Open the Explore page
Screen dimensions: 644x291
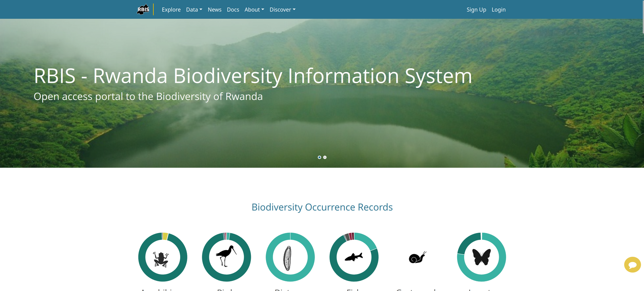171,10
